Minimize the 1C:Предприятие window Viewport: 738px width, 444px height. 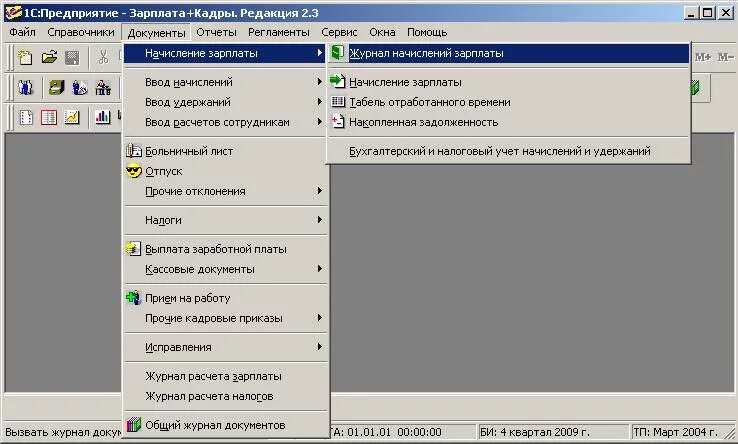pyautogui.click(x=691, y=13)
